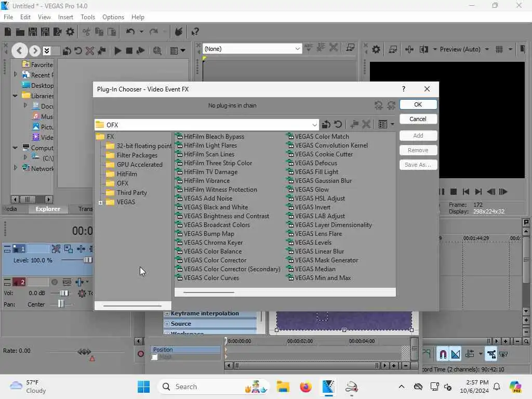This screenshot has width=532, height=399.
Task: Click Cancel in Plug-In Chooser
Action: tap(418, 119)
